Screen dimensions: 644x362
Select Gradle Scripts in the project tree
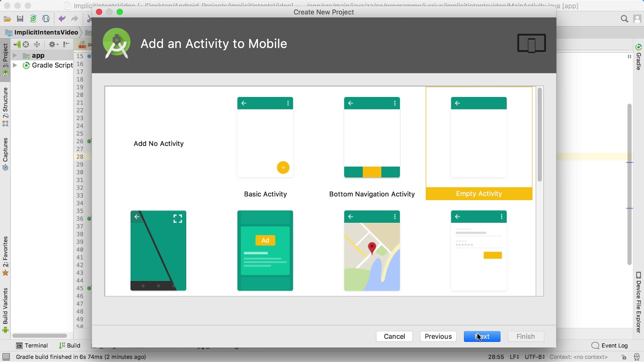click(x=48, y=65)
